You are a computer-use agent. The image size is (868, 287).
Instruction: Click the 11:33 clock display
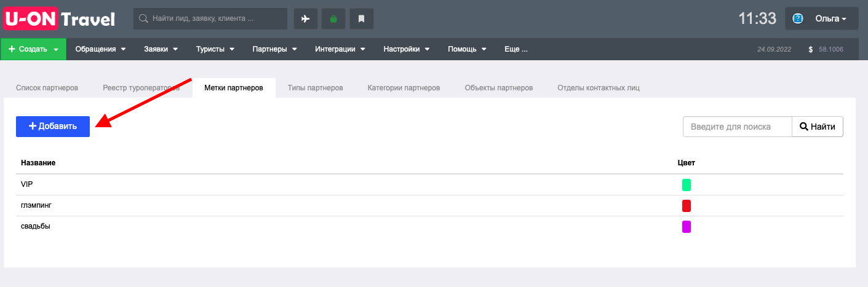tap(757, 18)
